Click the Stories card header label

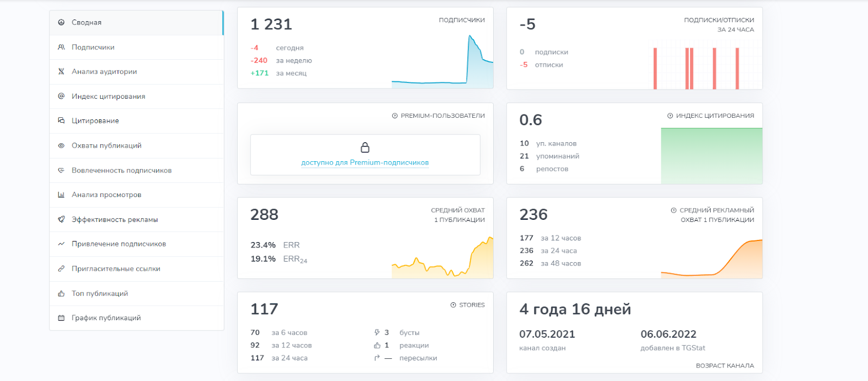coord(471,305)
